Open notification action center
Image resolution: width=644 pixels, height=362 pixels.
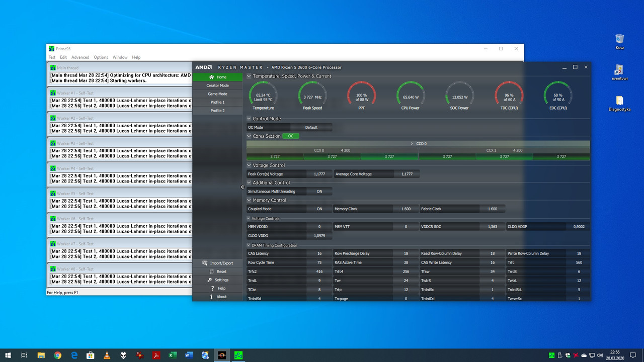point(633,355)
